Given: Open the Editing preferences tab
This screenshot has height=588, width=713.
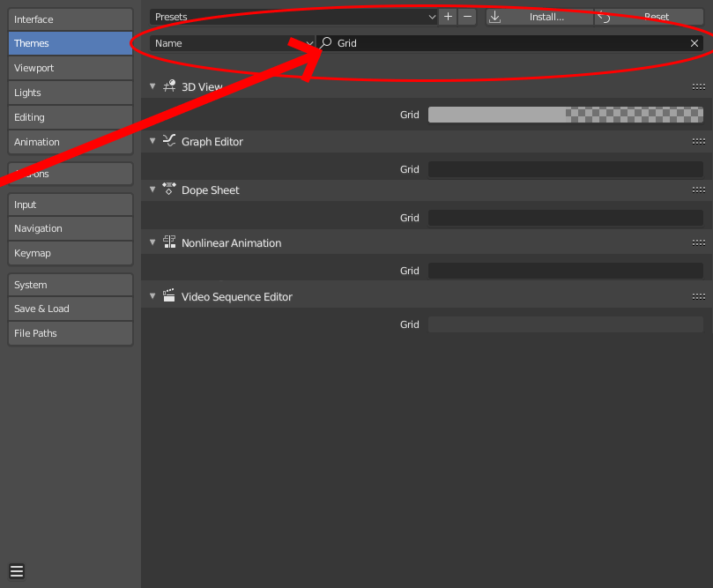Looking at the screenshot, I should (71, 117).
